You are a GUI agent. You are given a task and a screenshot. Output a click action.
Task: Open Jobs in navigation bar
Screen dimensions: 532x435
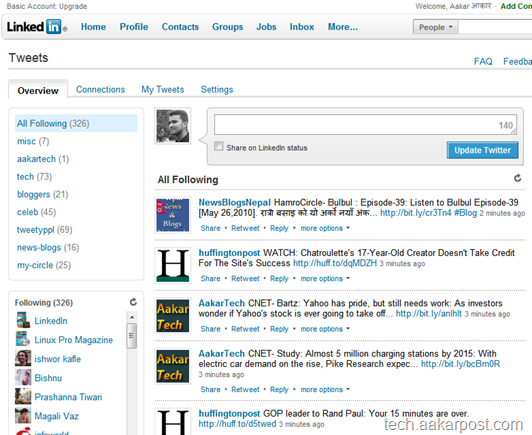click(x=266, y=27)
